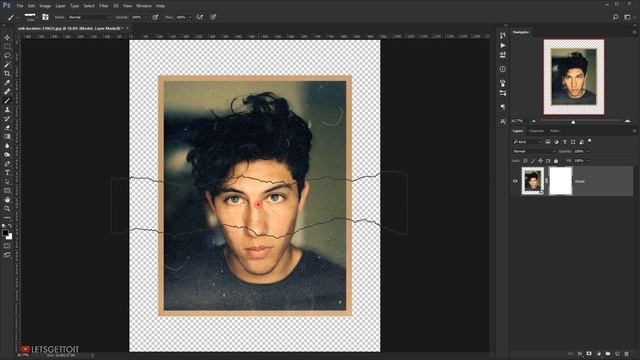This screenshot has width=640, height=360.
Task: Select the Dodge tool
Action: click(x=7, y=154)
